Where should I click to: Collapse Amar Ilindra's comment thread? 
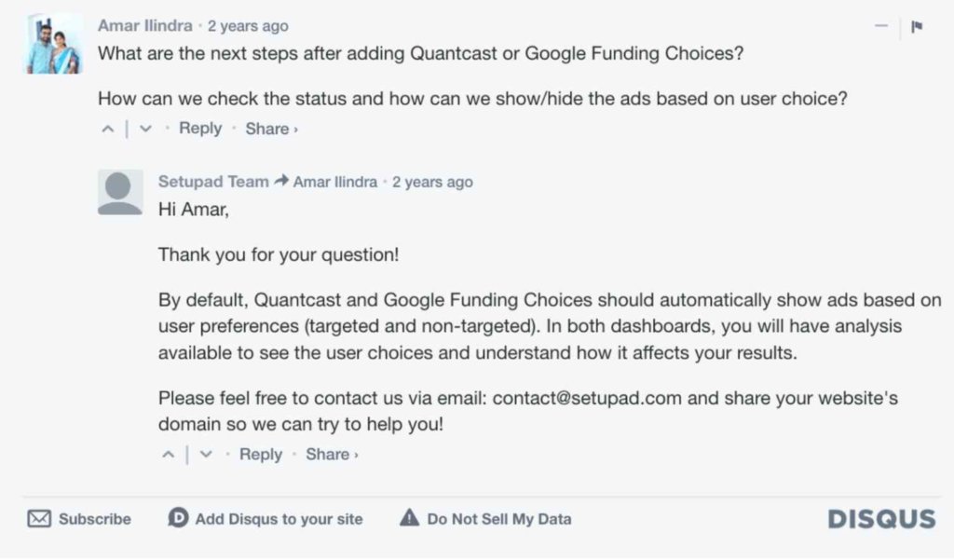pyautogui.click(x=880, y=27)
